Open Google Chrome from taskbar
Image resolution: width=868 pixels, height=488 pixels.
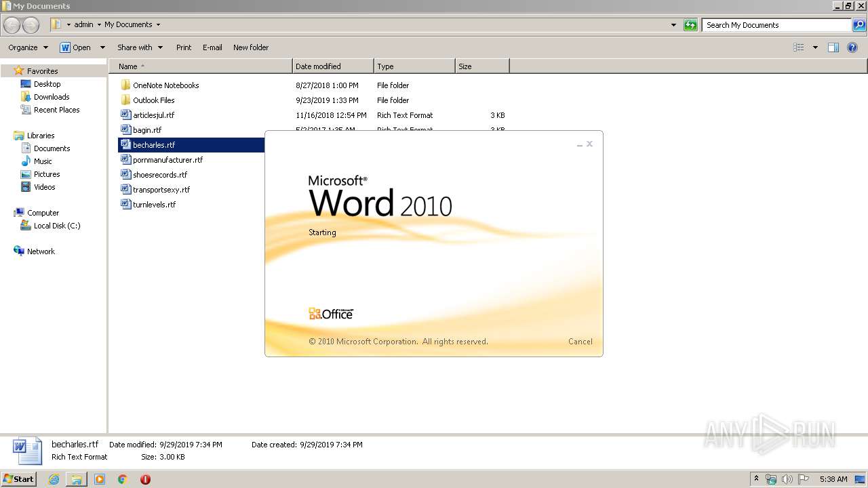[123, 479]
